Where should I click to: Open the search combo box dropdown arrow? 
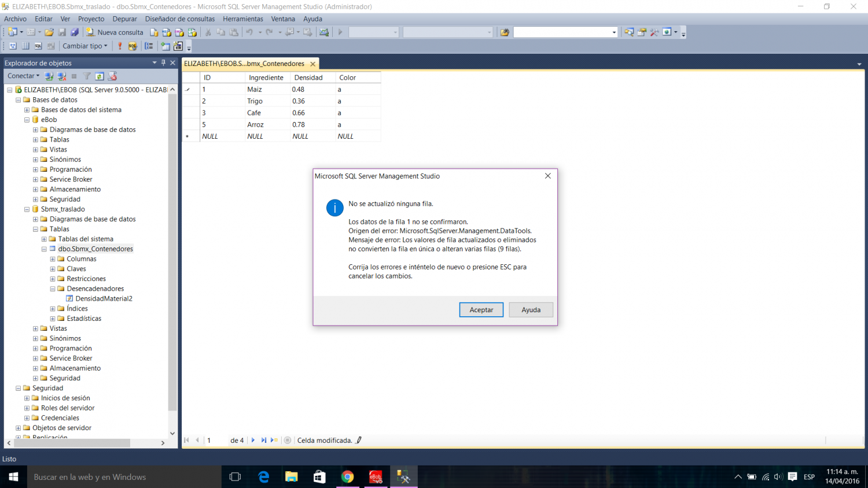614,32
